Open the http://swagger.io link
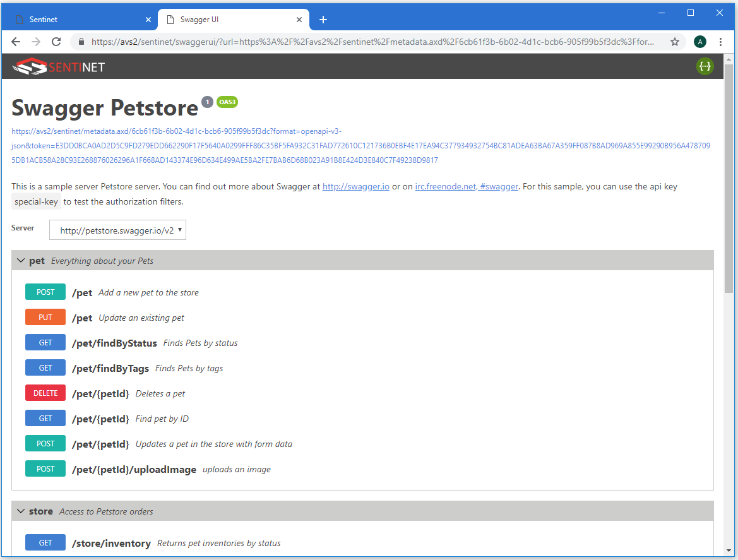This screenshot has height=560, width=738. pyautogui.click(x=356, y=186)
